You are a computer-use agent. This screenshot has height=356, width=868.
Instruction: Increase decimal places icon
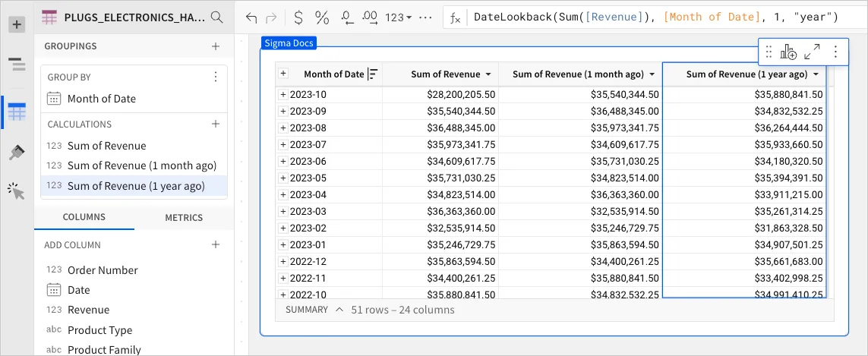tap(369, 17)
